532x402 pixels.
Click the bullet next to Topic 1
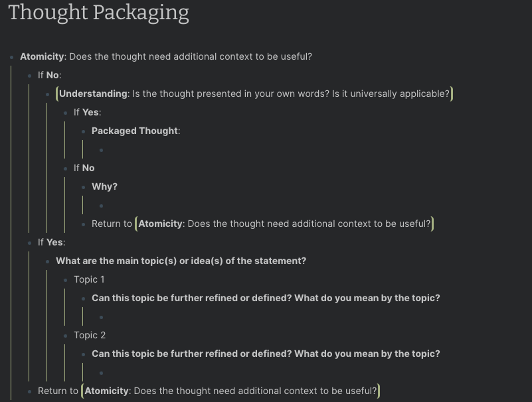point(66,280)
